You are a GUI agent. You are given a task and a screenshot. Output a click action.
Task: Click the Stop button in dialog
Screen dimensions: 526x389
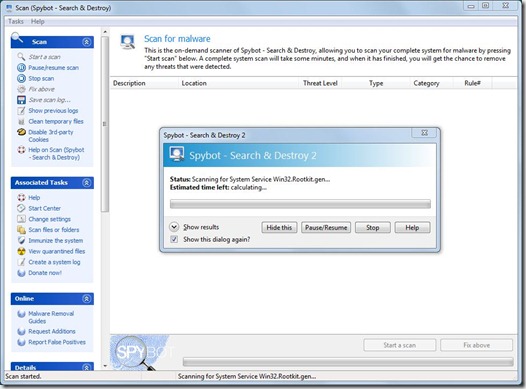point(373,227)
